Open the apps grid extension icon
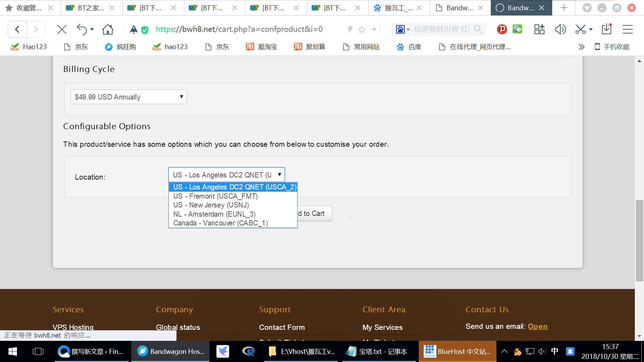The width and height of the screenshot is (644, 362). pyautogui.click(x=539, y=29)
